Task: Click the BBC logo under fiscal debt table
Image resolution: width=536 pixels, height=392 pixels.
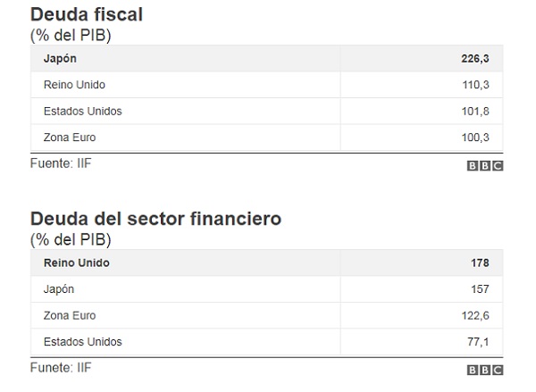Action: coord(485,166)
